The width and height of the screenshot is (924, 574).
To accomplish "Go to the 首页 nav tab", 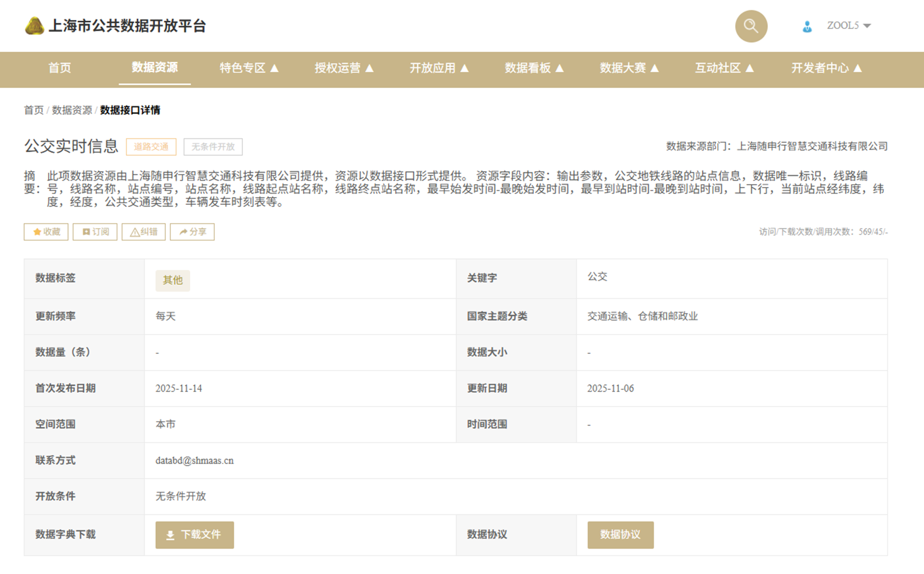I will click(60, 68).
